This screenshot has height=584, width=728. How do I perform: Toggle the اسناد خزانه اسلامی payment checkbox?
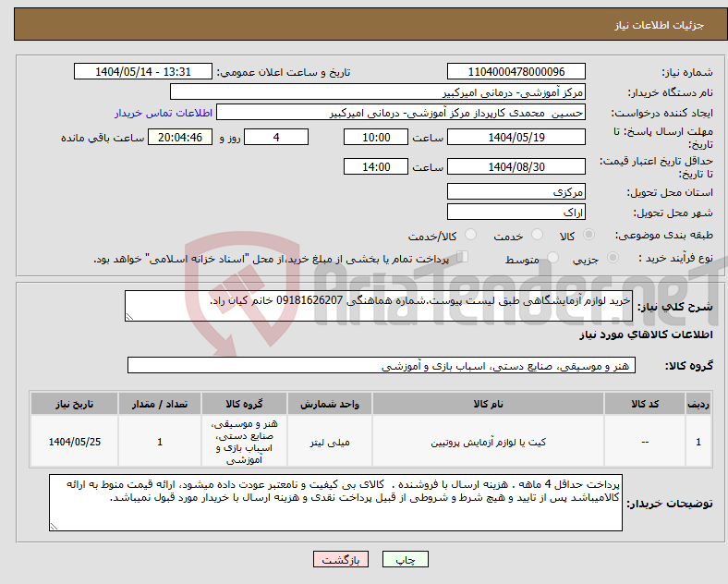pyautogui.click(x=463, y=256)
